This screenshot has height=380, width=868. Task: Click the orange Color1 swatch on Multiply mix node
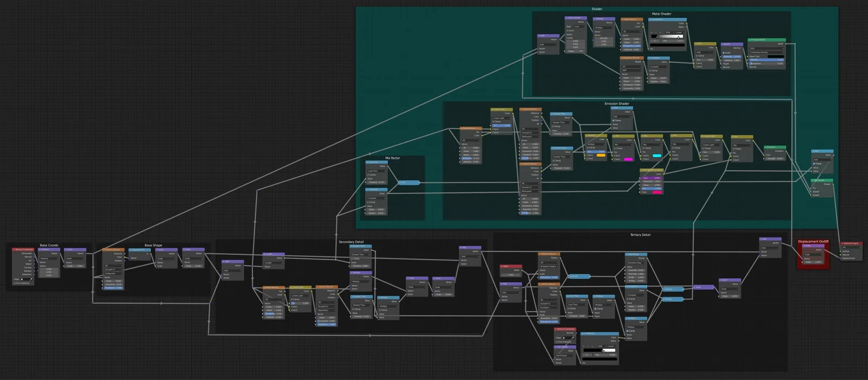point(601,155)
